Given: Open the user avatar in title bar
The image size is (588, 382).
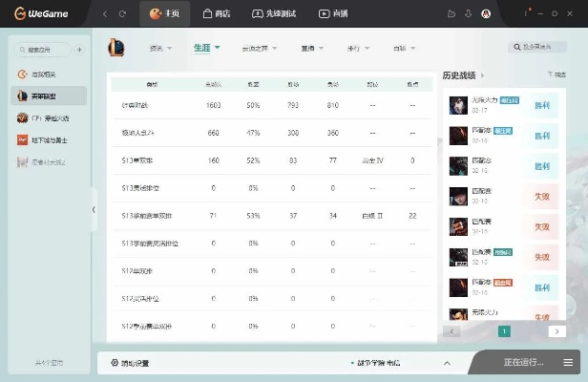Looking at the screenshot, I should coord(486,13).
